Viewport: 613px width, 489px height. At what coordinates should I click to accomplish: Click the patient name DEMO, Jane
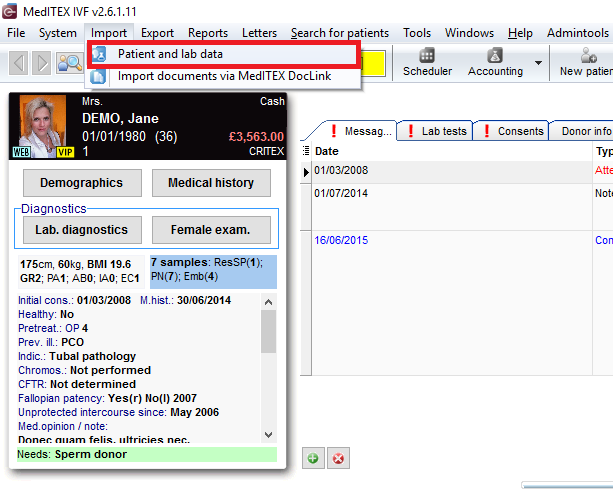[120, 118]
